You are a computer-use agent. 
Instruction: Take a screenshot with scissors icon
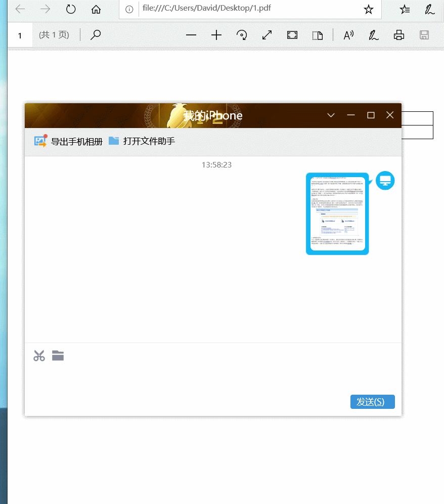39,356
